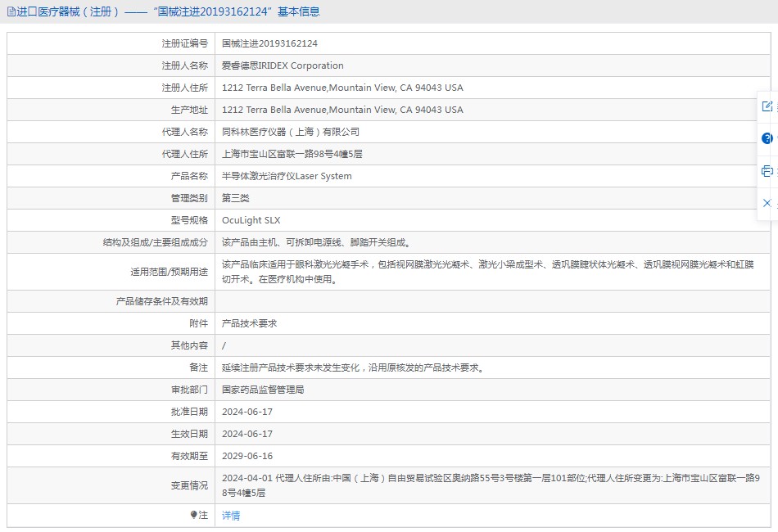Click product name 半导体激光治疗仪Laser System
This screenshot has width=778, height=532.
pos(287,176)
